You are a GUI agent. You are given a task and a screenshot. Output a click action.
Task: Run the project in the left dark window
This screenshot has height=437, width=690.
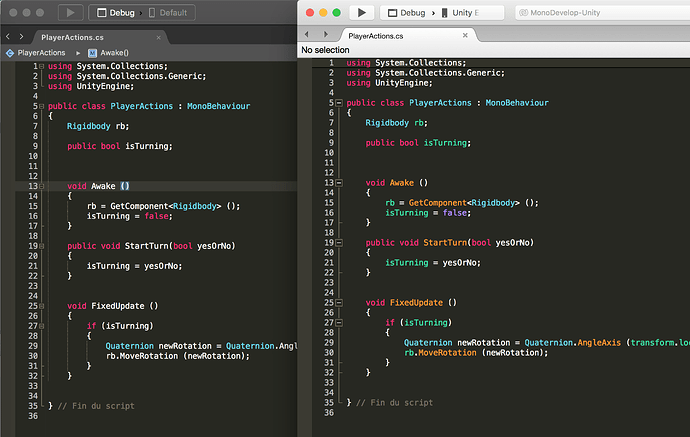tap(70, 13)
